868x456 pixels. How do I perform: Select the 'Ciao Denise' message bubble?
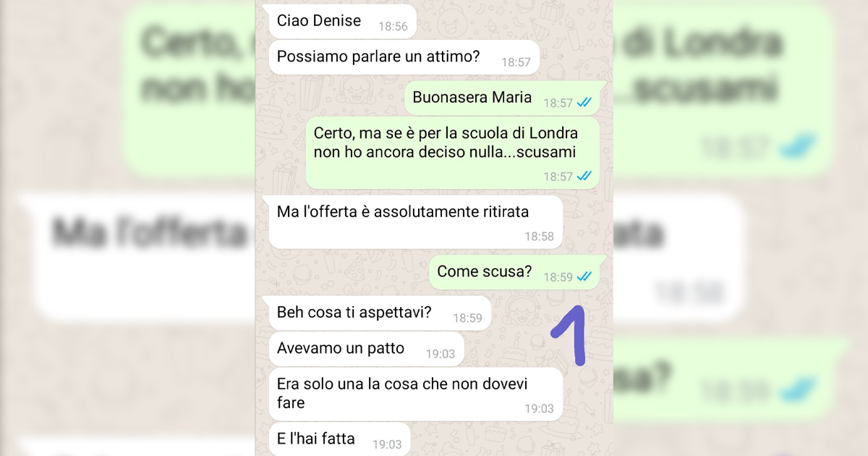click(343, 22)
